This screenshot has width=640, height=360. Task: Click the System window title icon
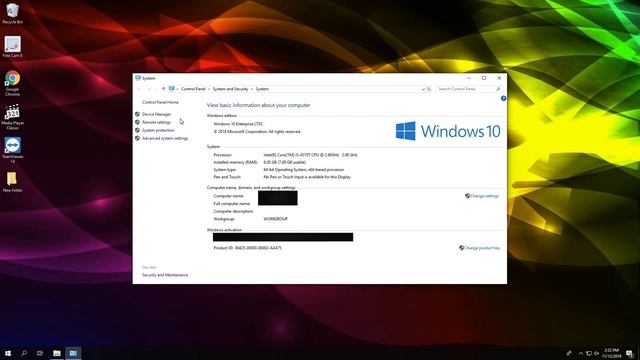click(x=138, y=78)
